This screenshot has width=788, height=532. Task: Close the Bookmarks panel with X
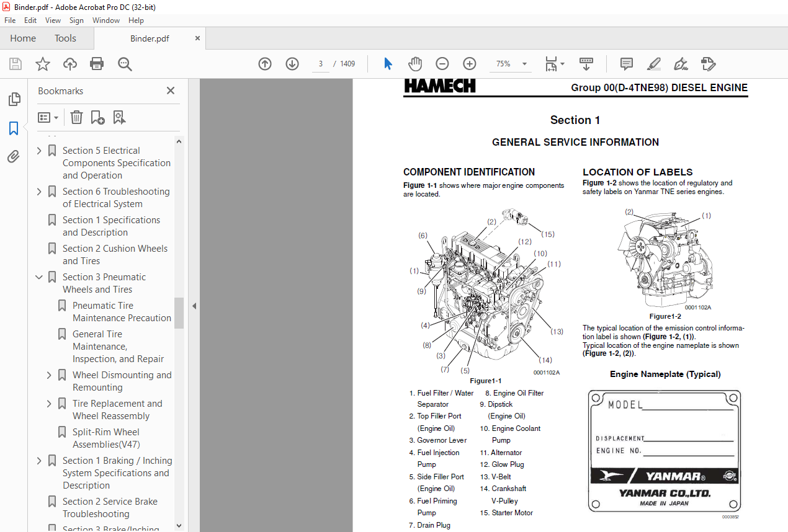click(171, 91)
